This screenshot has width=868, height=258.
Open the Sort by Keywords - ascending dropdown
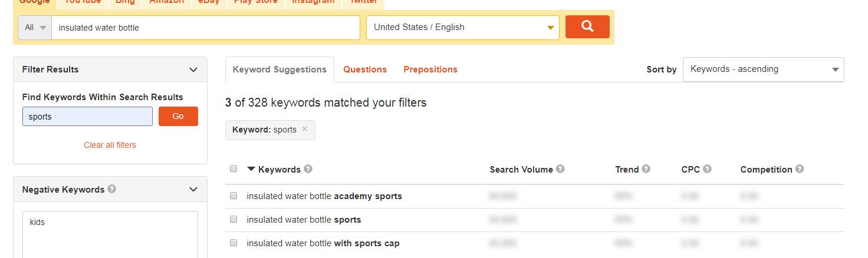tap(763, 70)
